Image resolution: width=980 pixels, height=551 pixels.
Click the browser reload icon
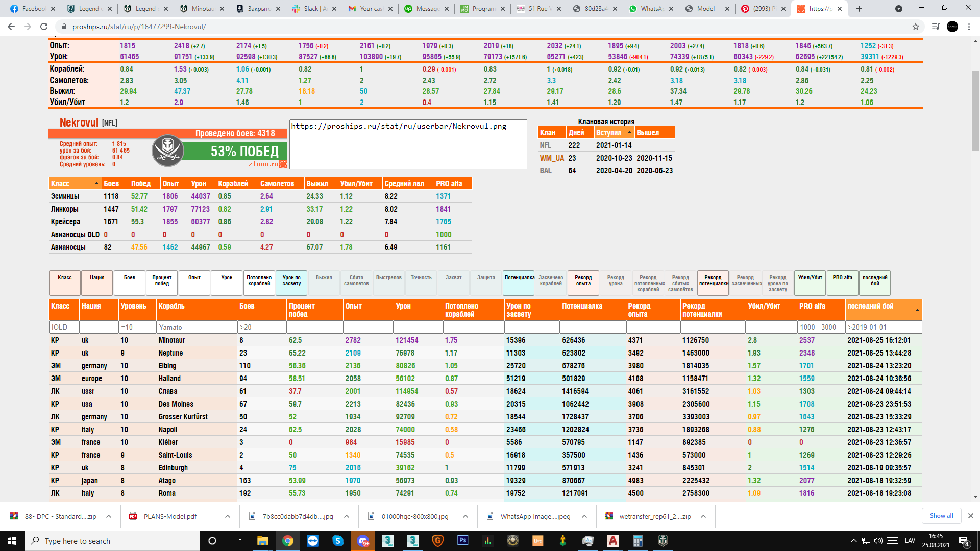44,27
